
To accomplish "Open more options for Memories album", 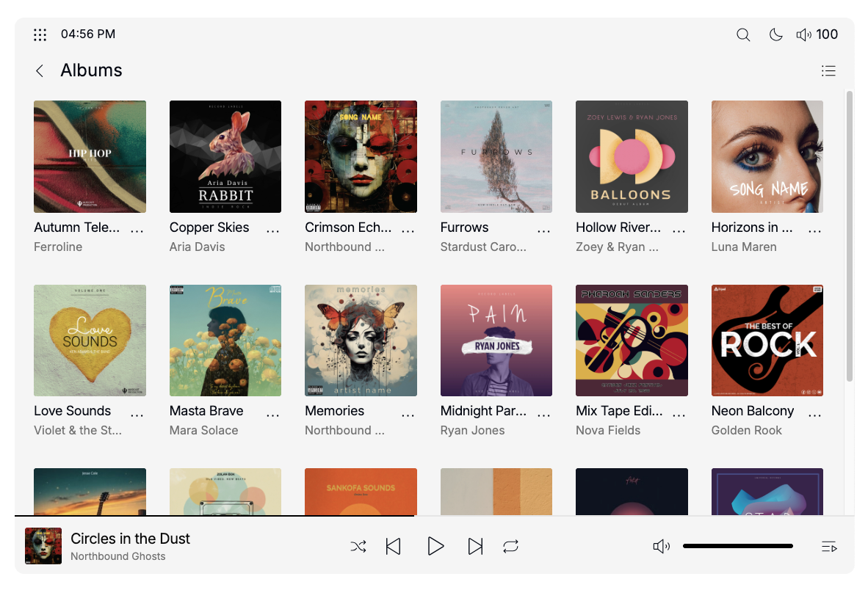I will pyautogui.click(x=408, y=414).
